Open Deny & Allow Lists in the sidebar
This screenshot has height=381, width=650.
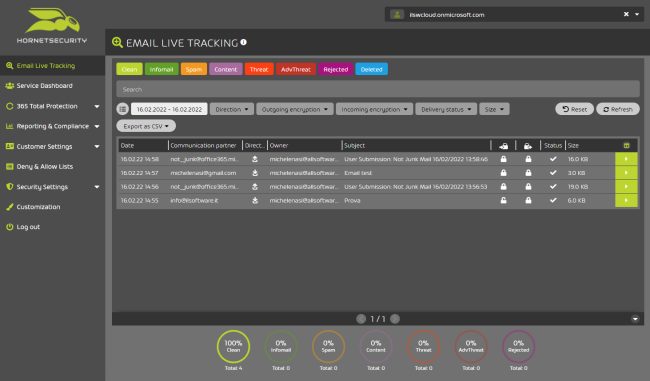[52, 167]
